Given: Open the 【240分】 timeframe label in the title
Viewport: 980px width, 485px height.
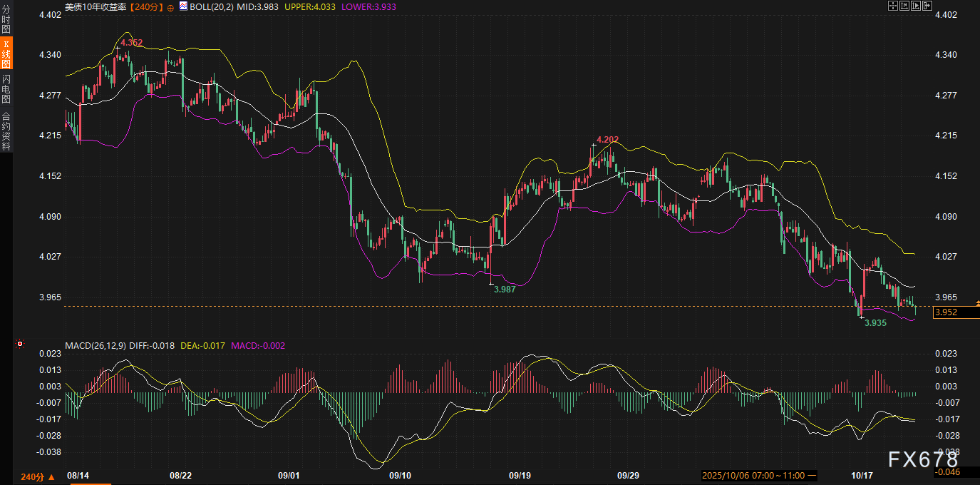Looking at the screenshot, I should 146,6.
